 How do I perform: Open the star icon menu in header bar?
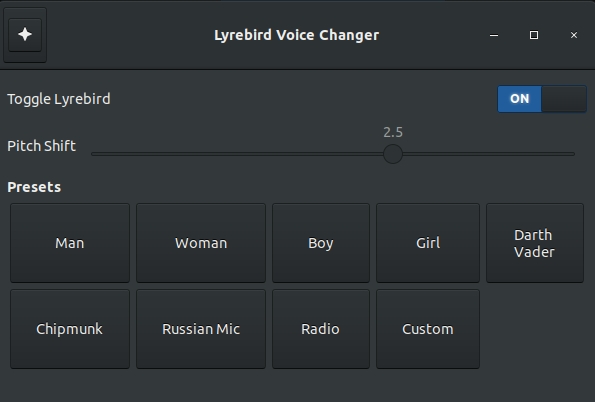25,35
